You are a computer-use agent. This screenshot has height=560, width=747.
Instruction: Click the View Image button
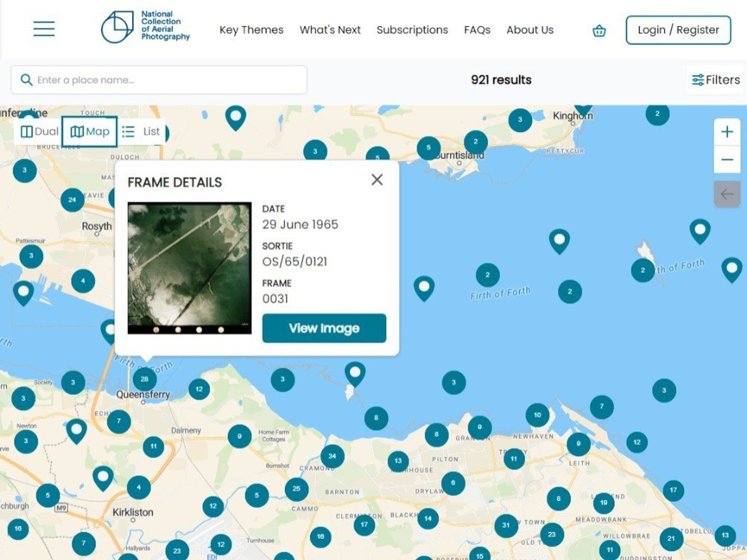point(324,328)
